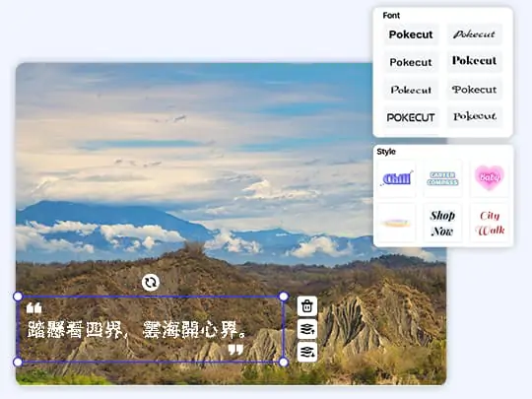Choose the cursive script Pokecut font in top row

tap(474, 34)
